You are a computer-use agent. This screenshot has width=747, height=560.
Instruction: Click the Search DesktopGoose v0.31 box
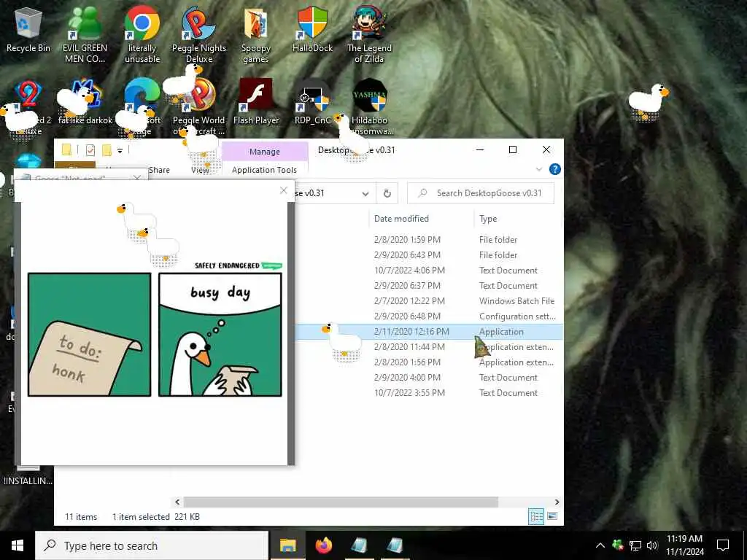(x=481, y=193)
